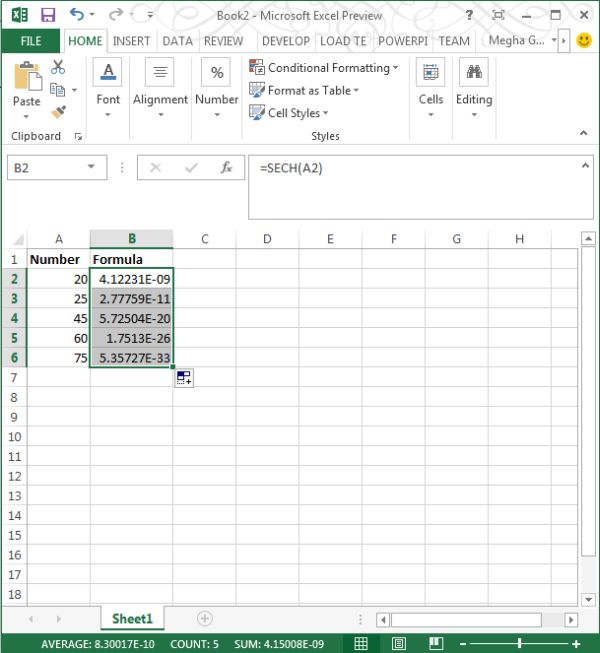Select cell A5 with value 60
This screenshot has height=653, width=600.
[59, 338]
